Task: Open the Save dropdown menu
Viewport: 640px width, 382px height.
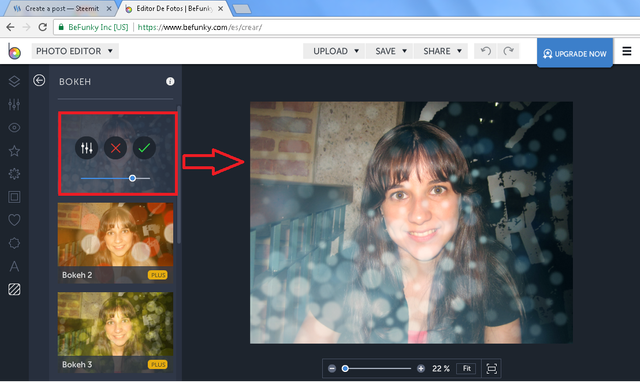Action: pos(390,51)
